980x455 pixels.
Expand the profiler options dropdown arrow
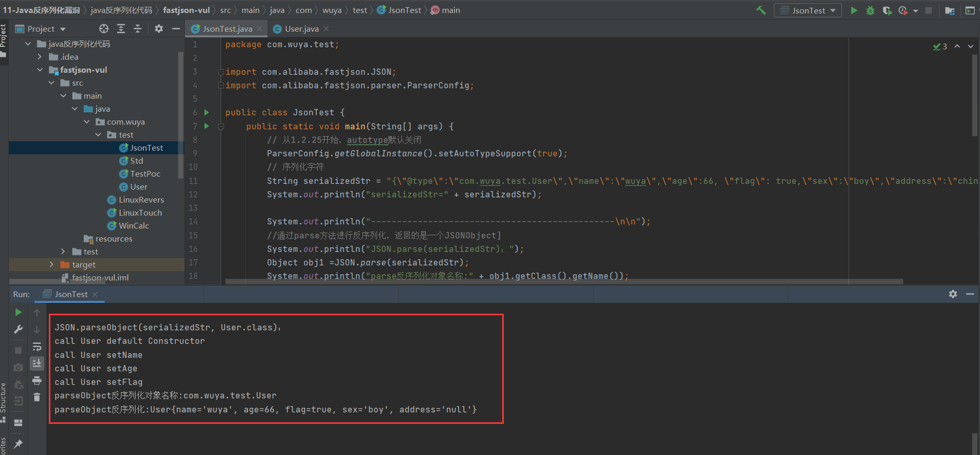click(915, 11)
